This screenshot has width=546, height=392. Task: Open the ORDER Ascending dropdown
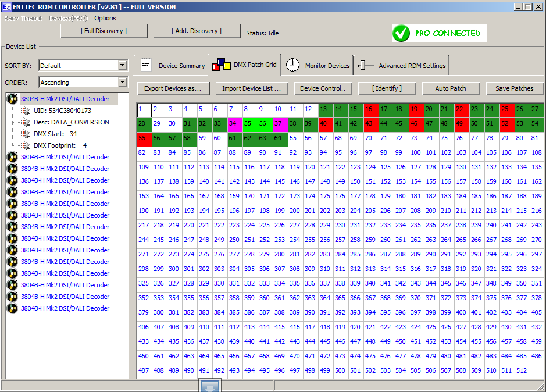122,83
